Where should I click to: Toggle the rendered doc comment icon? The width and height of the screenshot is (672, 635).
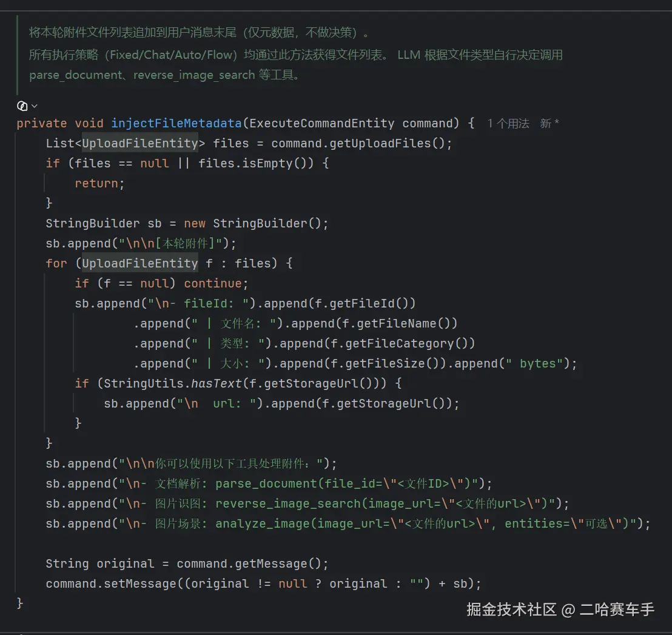pos(22,106)
